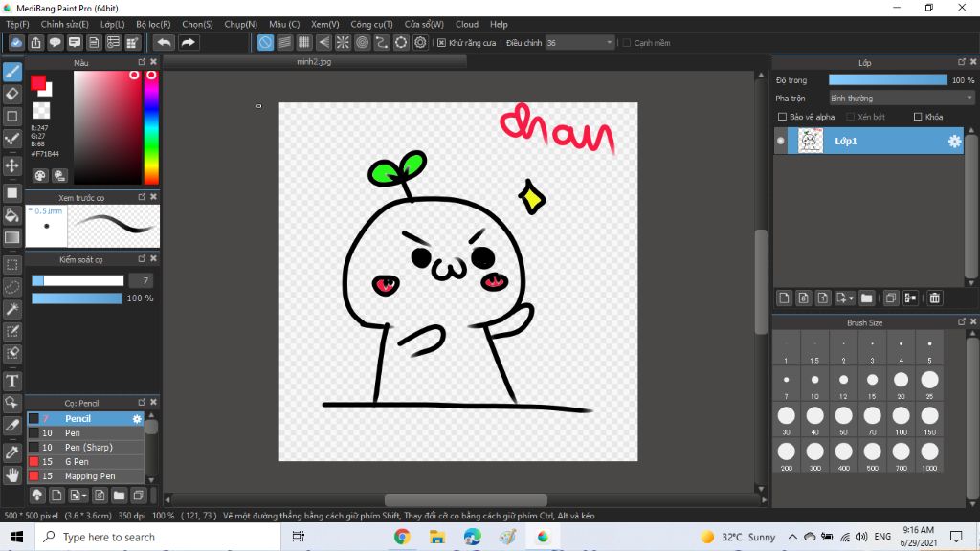Image resolution: width=980 pixels, height=551 pixels.
Task: Click the red foreground color swatch
Action: 38,82
